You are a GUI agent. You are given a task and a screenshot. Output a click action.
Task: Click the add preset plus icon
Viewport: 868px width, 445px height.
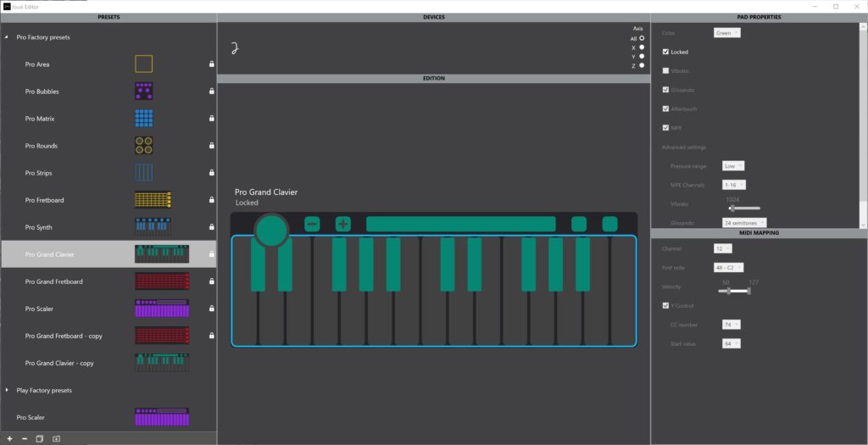pos(8,438)
